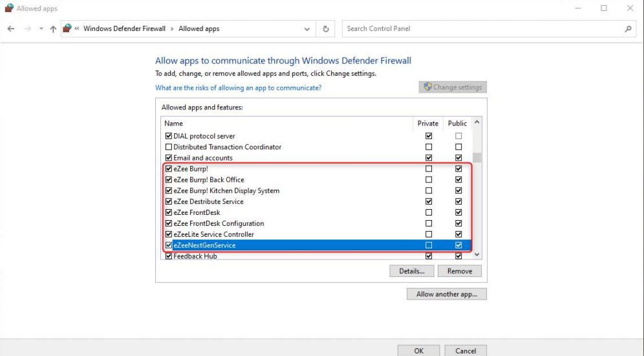
Task: Select eZee Burrp! Kitchen Display System text
Action: [x=226, y=190]
